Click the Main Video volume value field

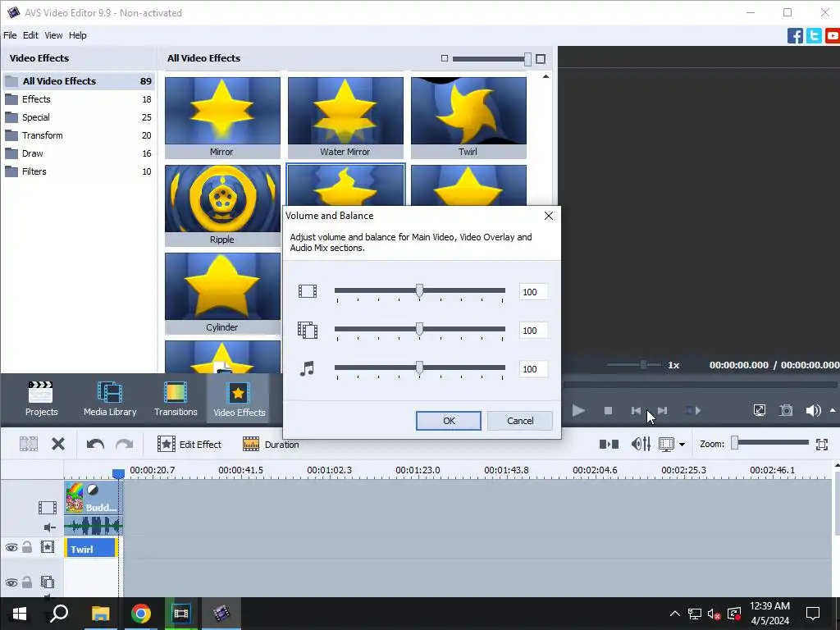(x=533, y=292)
